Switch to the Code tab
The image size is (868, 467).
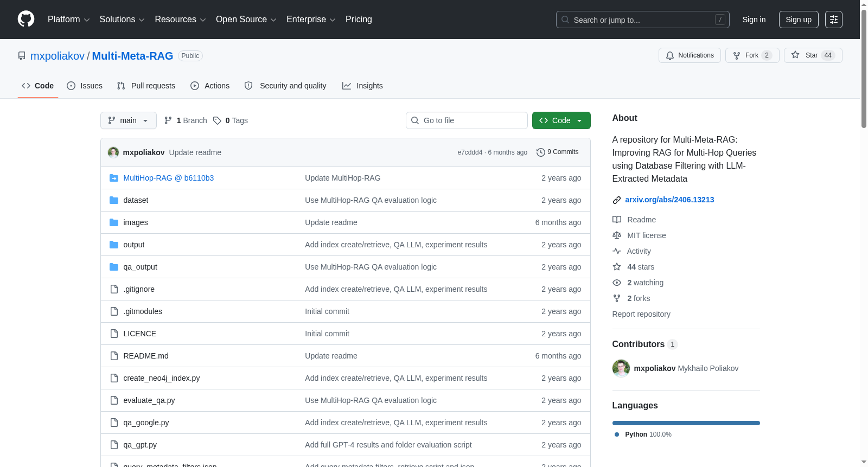(38, 86)
